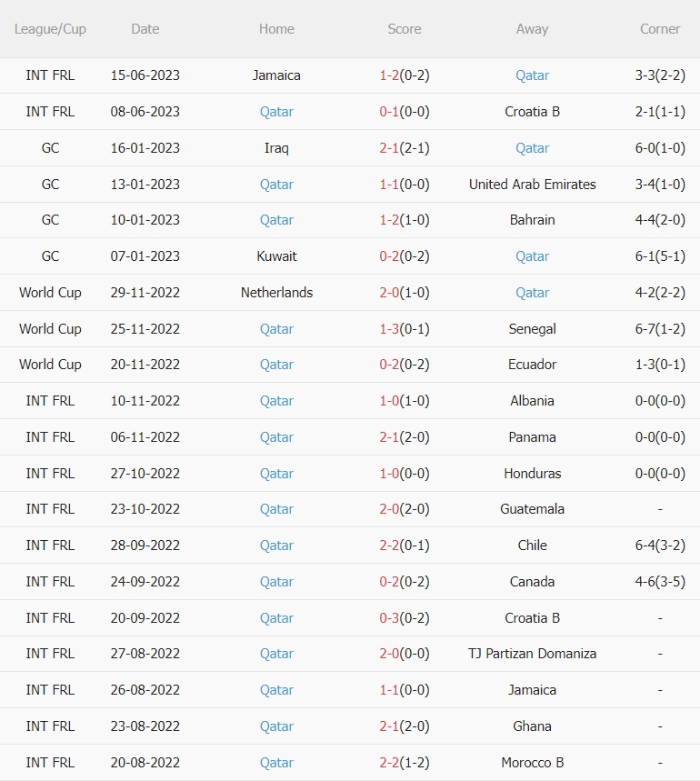This screenshot has height=781, width=700.
Task: Open the Qatar link opposite Kuwait
Action: pos(532,256)
